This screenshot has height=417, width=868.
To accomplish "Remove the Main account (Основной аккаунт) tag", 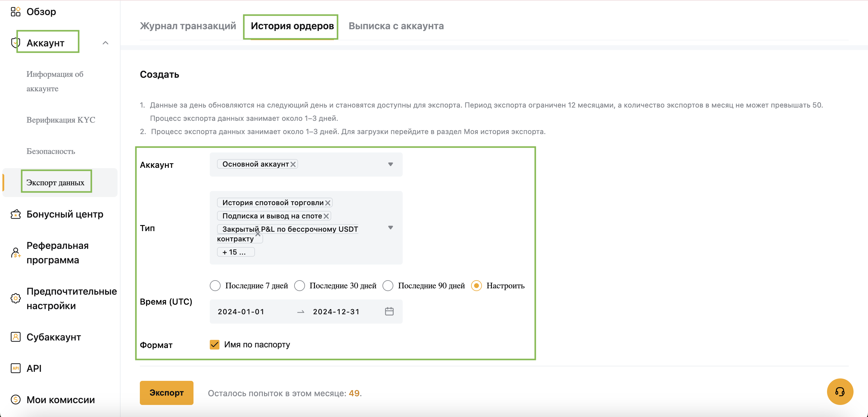I will [x=293, y=165].
